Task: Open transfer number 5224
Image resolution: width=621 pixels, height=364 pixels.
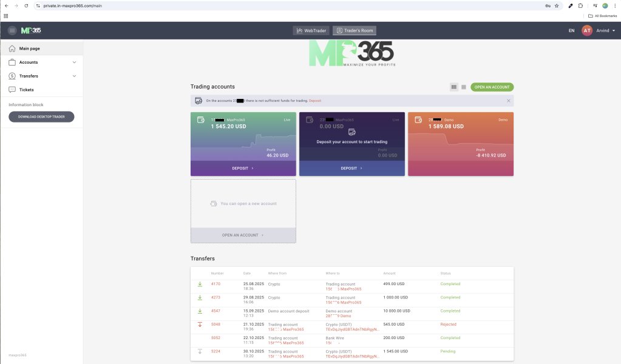Action: (x=215, y=351)
